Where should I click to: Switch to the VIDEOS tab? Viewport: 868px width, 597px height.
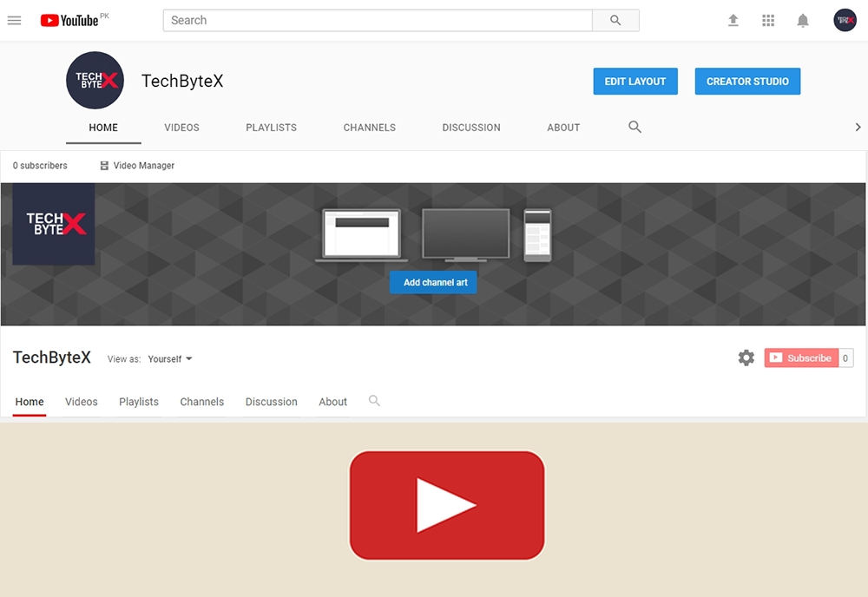[181, 128]
